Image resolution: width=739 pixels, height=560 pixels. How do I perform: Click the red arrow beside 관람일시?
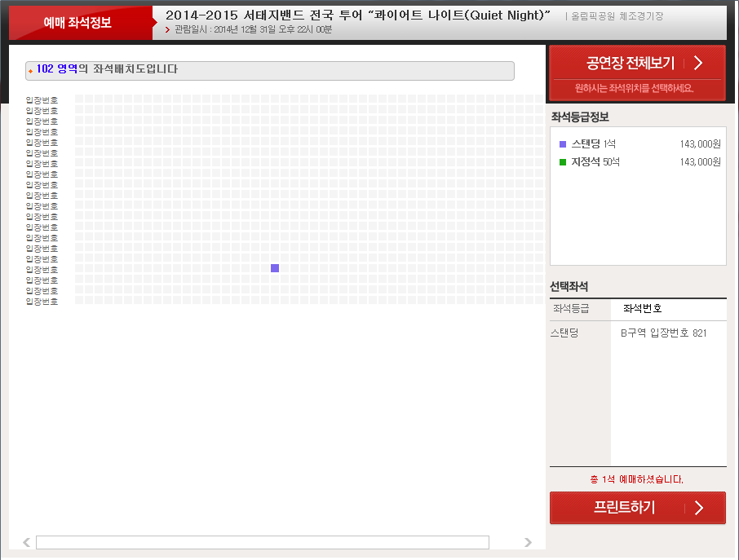tap(167, 29)
